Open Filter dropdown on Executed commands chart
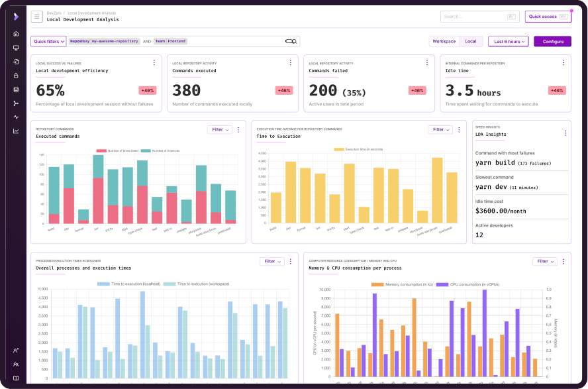 point(219,130)
